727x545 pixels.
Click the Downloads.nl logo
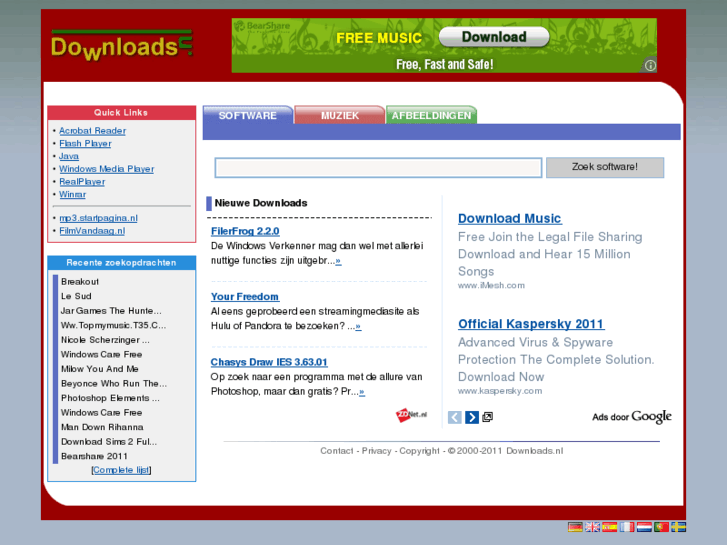tap(122, 45)
